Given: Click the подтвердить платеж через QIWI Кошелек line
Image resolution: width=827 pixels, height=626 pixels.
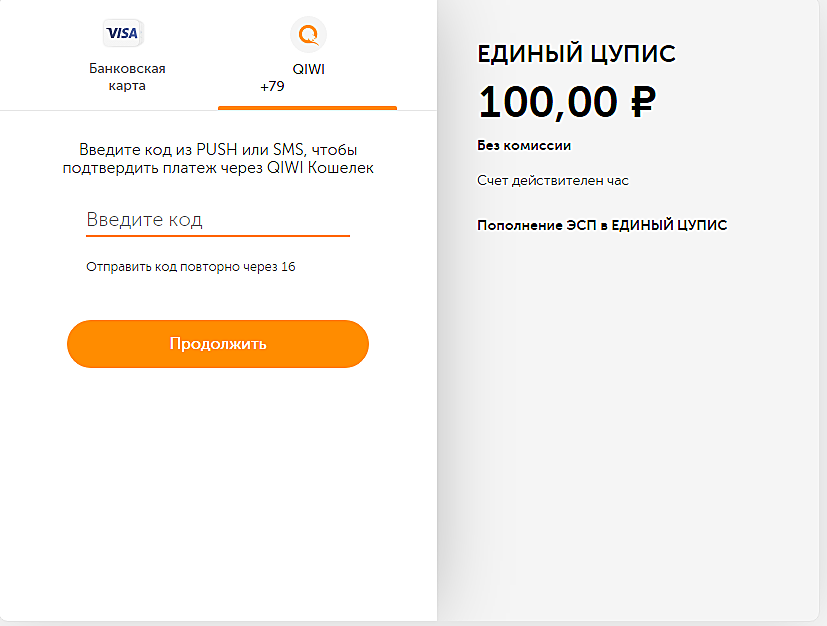Looking at the screenshot, I should point(218,168).
